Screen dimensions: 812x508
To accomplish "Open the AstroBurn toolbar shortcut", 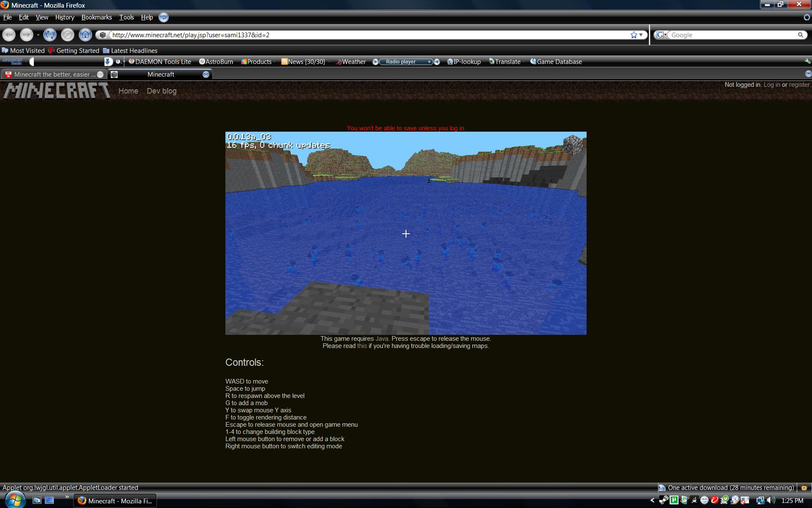I will 216,62.
